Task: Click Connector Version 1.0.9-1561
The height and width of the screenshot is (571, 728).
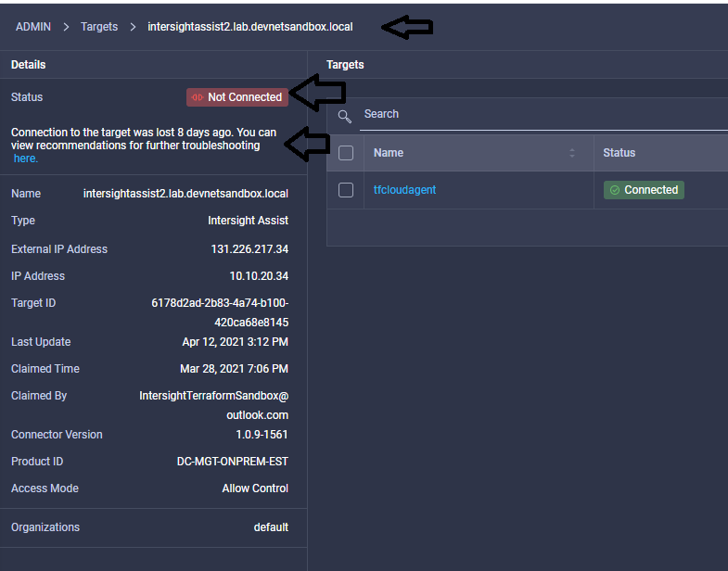Action: (x=262, y=435)
